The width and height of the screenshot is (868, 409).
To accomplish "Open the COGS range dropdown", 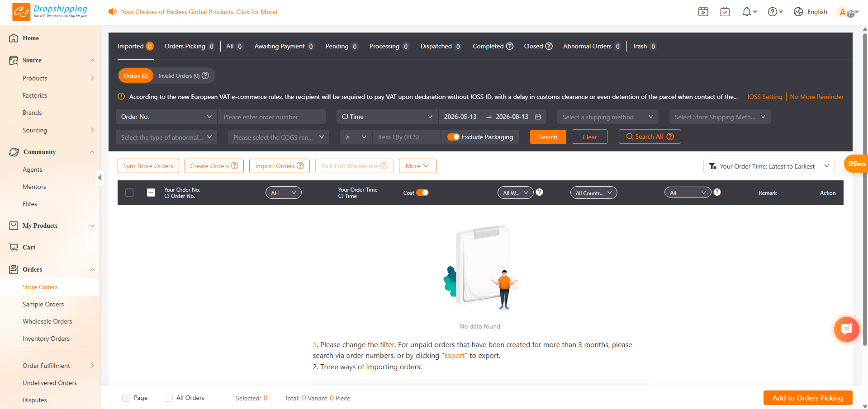I will [x=278, y=137].
